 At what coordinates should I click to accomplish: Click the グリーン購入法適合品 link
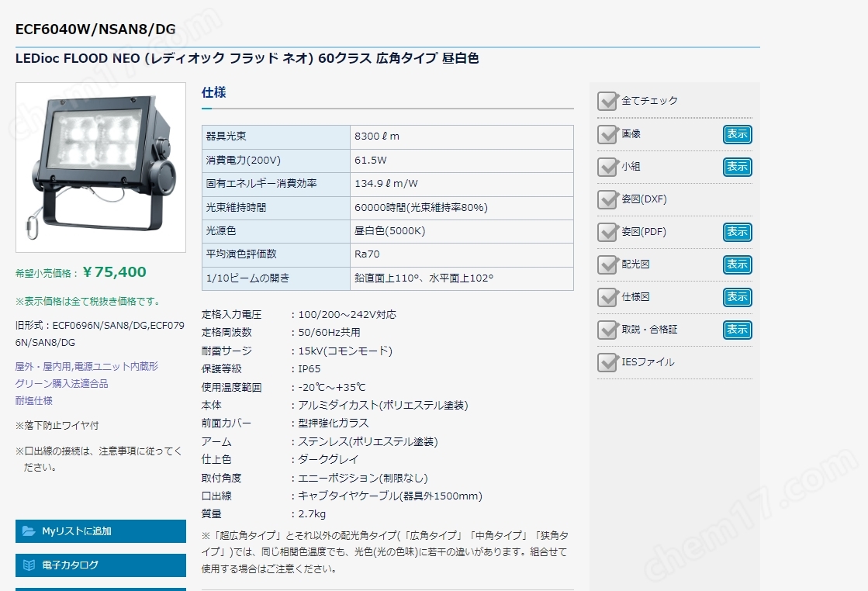tap(62, 383)
